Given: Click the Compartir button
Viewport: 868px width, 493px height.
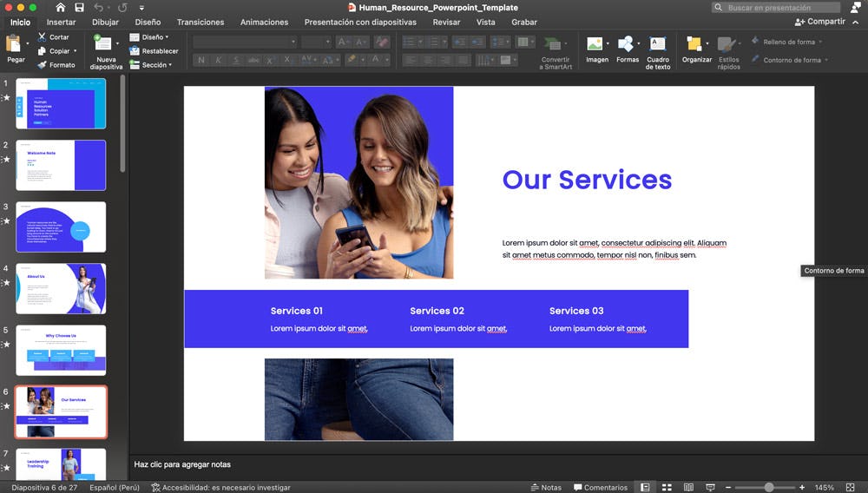Looking at the screenshot, I should [x=819, y=22].
